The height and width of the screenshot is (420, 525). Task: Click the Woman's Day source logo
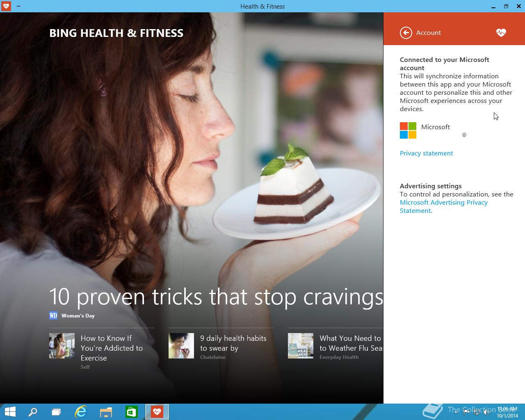point(53,315)
